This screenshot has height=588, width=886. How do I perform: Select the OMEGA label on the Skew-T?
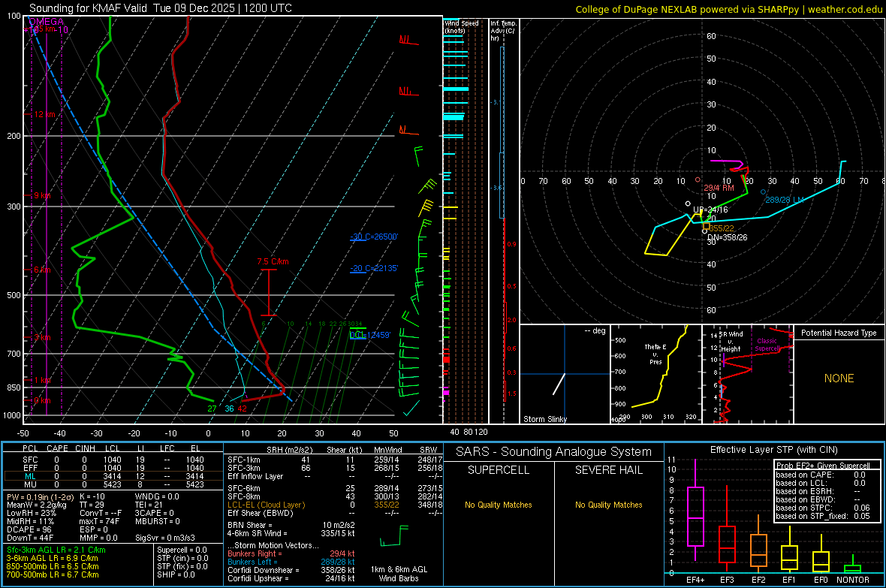pos(47,22)
